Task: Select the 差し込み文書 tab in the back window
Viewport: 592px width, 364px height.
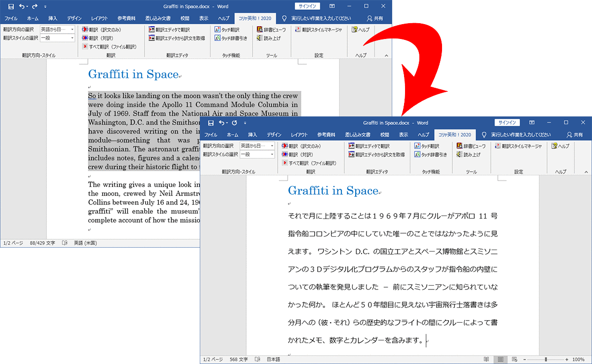Action: [158, 18]
